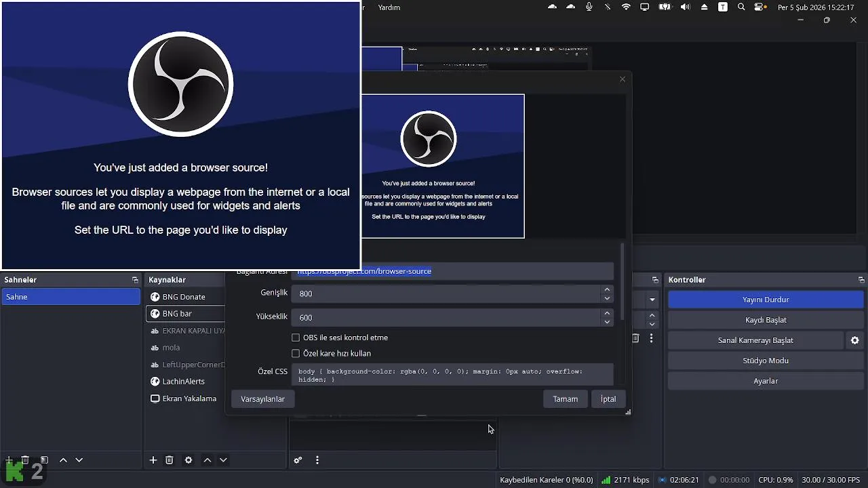Open transition three-dot options menu
The image size is (868, 488).
tap(652, 338)
